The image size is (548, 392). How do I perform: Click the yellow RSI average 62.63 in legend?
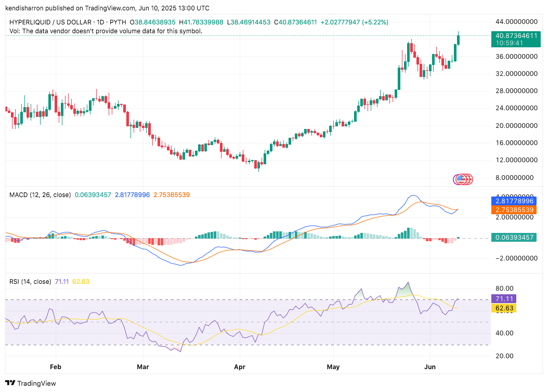81,282
